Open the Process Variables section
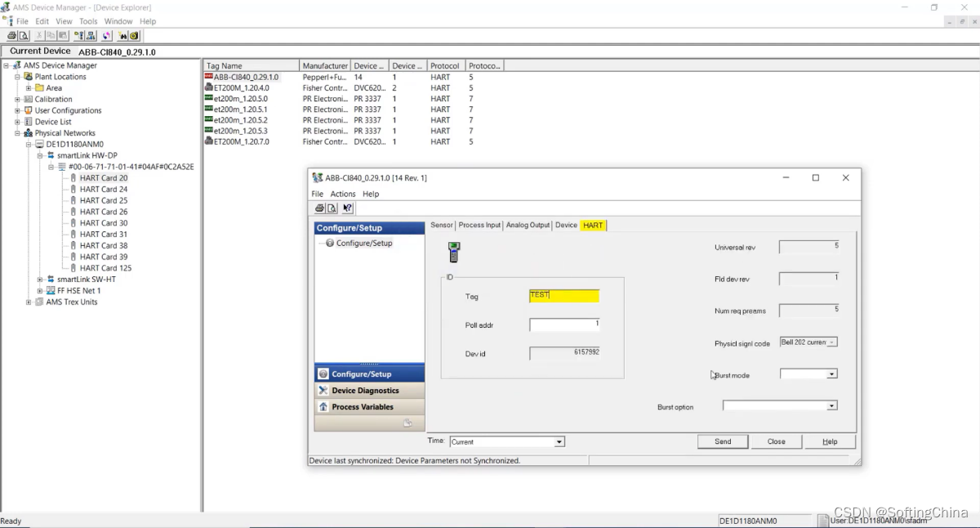Viewport: 980px width, 528px height. click(369, 407)
